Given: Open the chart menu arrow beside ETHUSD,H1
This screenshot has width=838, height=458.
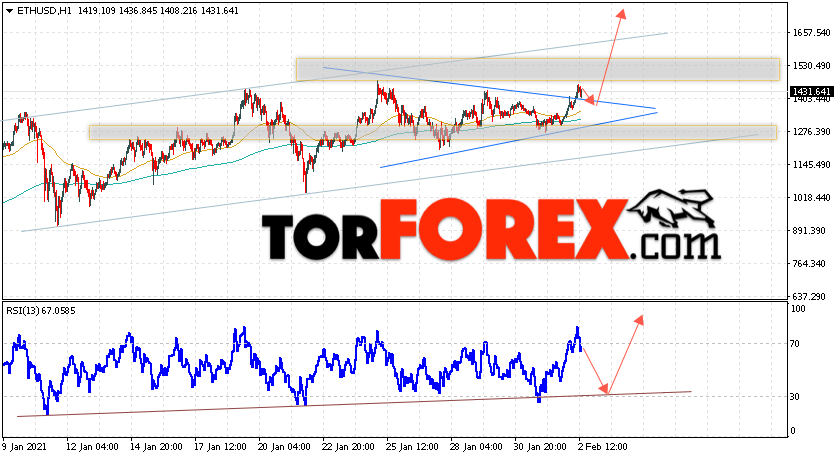Looking at the screenshot, I should (x=9, y=11).
